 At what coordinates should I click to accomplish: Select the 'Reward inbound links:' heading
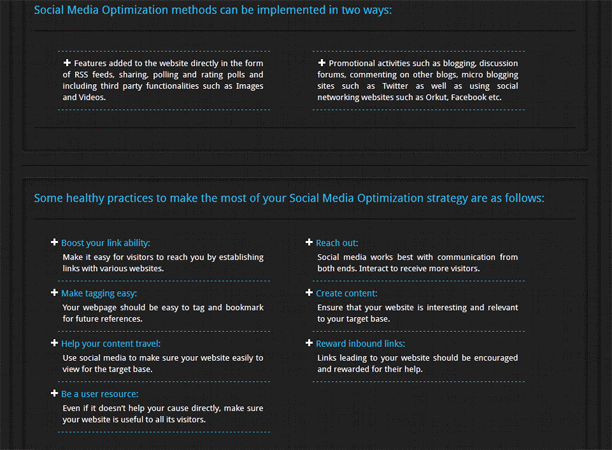point(360,344)
